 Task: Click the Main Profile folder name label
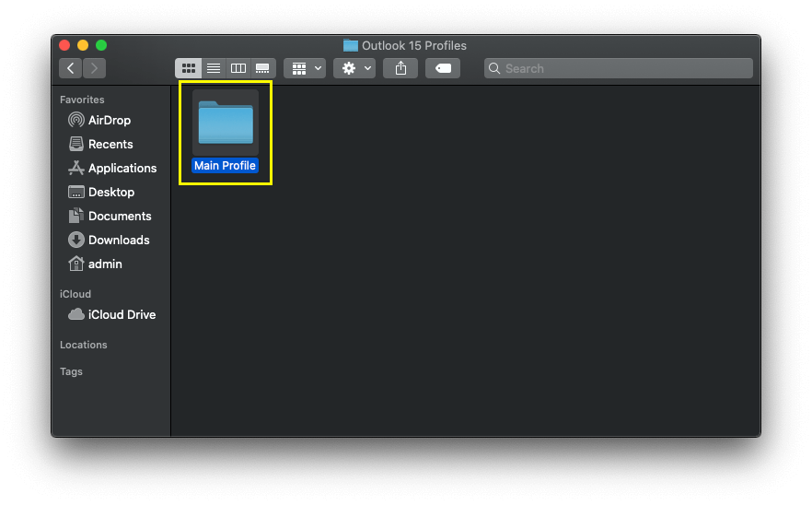[225, 165]
